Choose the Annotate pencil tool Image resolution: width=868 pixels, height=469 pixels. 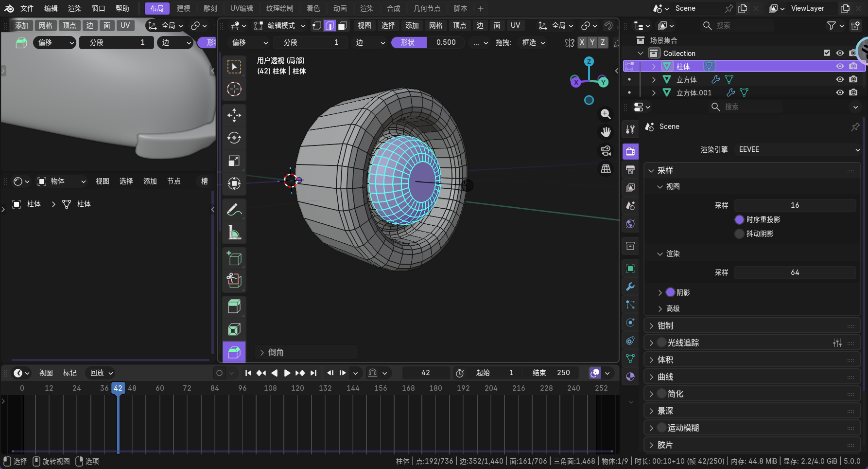[234, 210]
